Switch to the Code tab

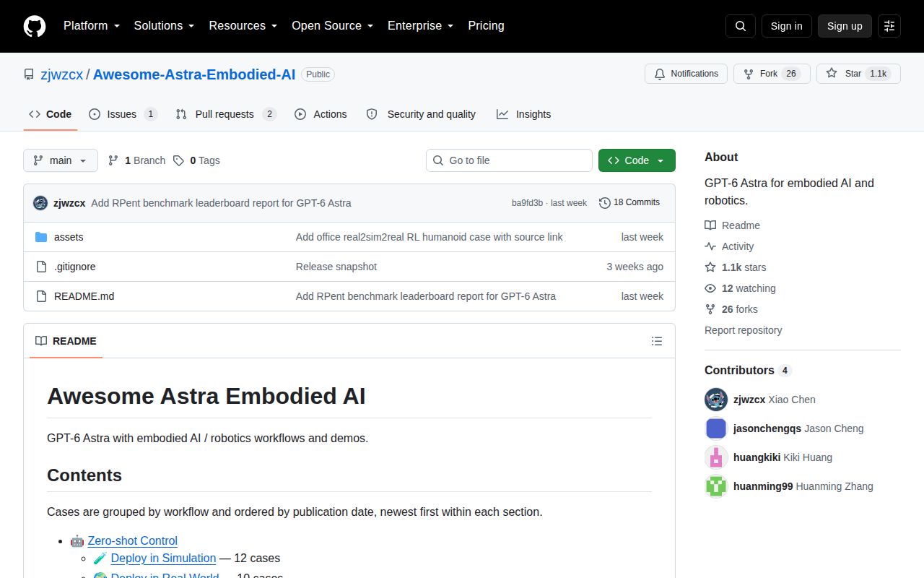(51, 114)
